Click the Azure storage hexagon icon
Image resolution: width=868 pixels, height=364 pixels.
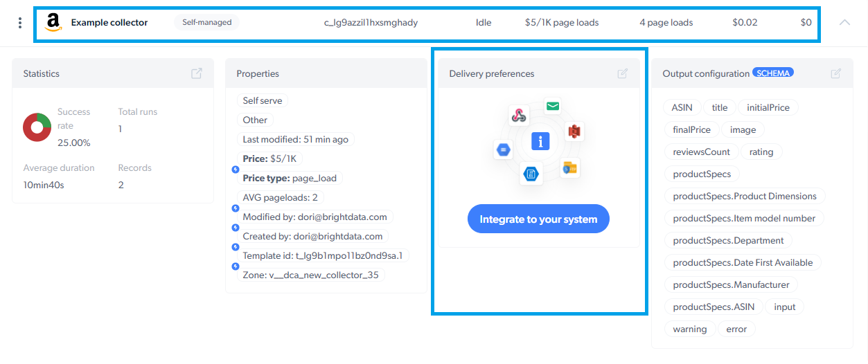pos(531,174)
